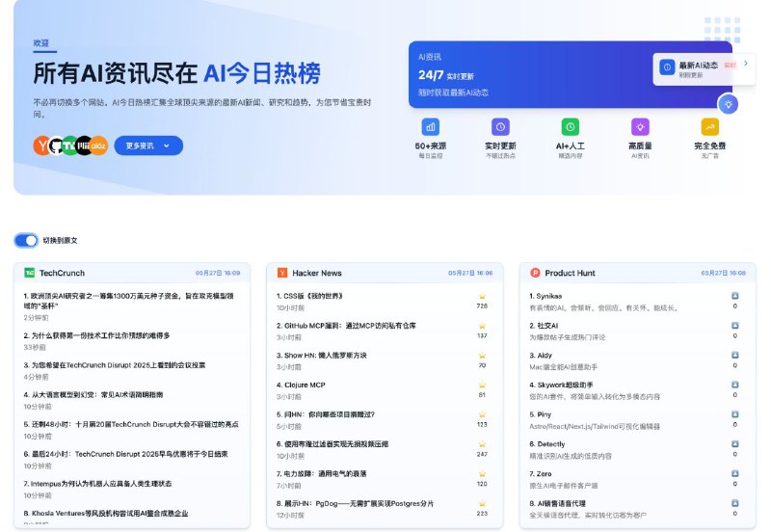771x532 pixels.
Task: Click the star icon for 电力故障 item
Action: coord(483,474)
